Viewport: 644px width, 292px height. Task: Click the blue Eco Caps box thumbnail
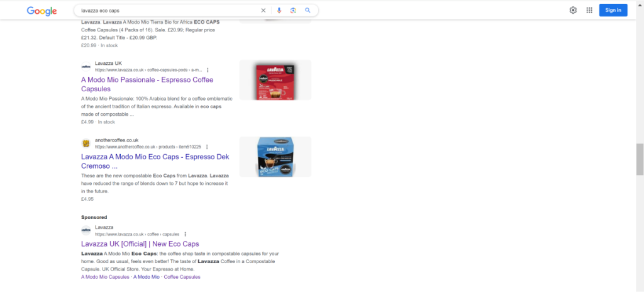tap(275, 157)
